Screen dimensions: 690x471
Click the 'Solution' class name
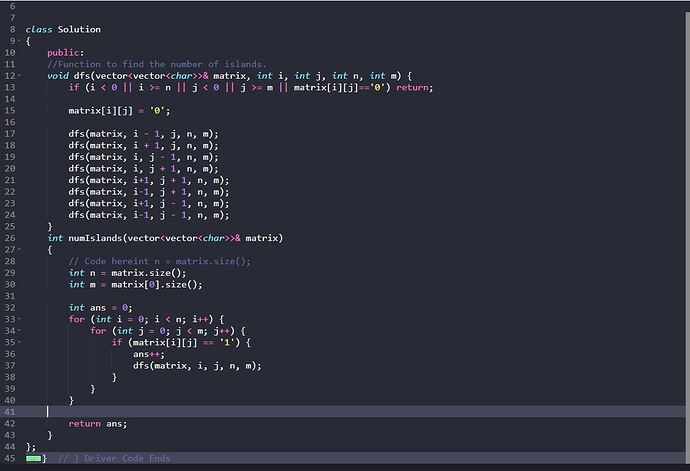79,29
